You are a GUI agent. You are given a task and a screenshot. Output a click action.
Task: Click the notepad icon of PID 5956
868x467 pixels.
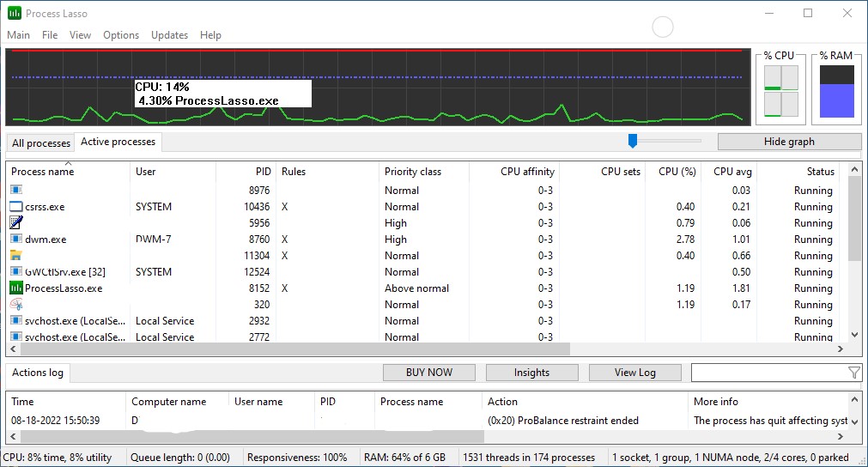tap(16, 222)
